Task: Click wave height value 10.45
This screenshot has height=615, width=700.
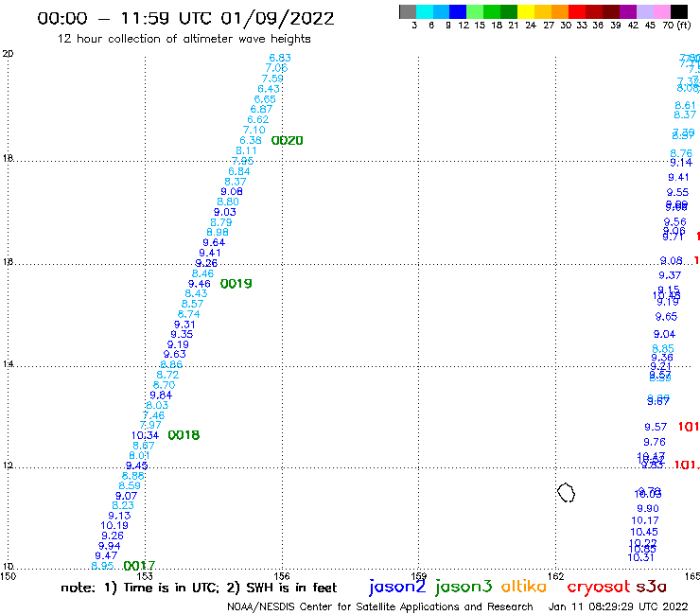Action: pos(644,532)
